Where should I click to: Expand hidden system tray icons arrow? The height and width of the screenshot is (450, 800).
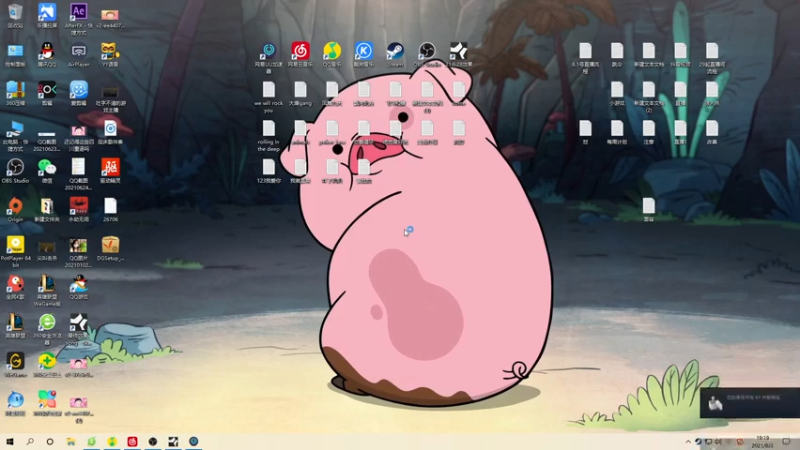tap(688, 442)
